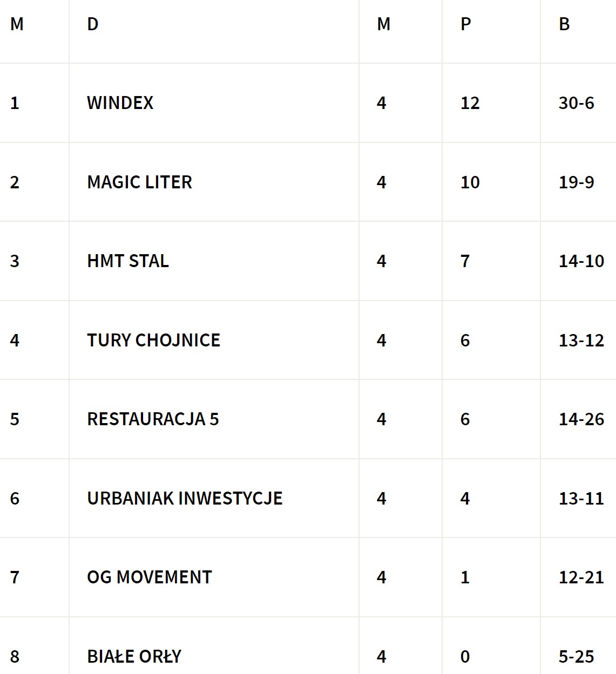Click the WINDEX team name
Screen dimensions: 616x674
120,103
